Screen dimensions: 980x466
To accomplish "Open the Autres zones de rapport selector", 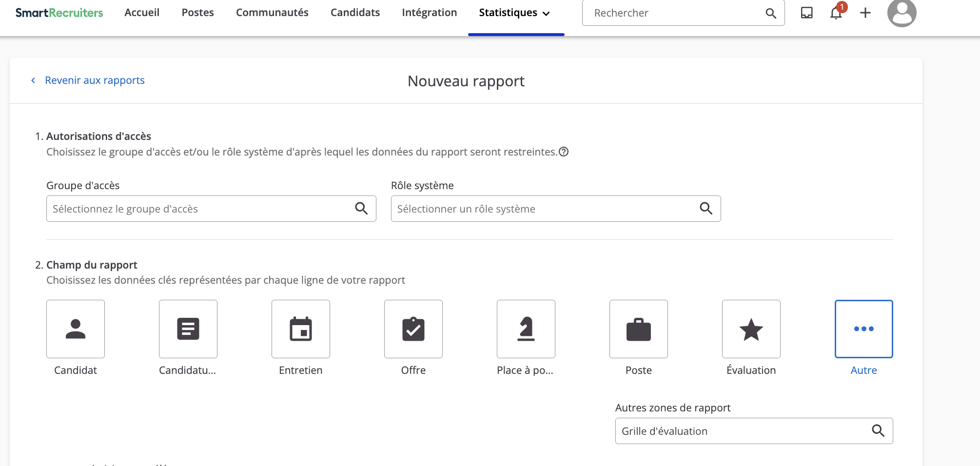I will 754,431.
